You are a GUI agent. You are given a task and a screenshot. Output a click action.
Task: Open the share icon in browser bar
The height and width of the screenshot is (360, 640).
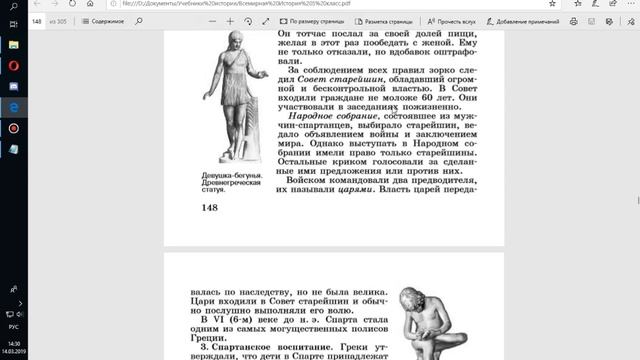click(613, 4)
